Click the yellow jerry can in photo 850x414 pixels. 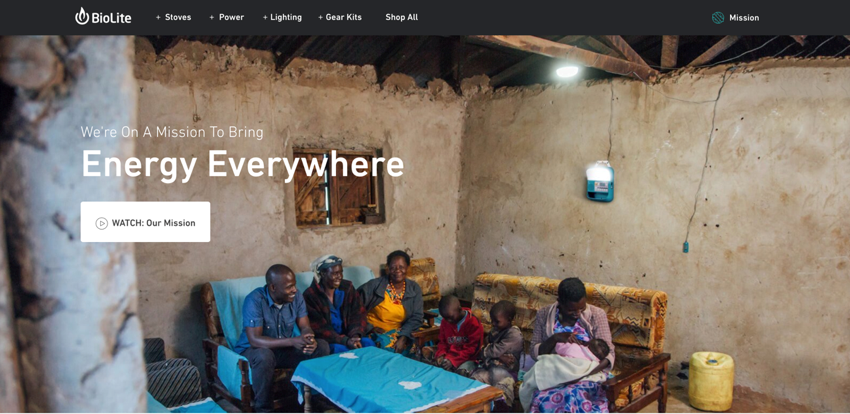pos(711,381)
